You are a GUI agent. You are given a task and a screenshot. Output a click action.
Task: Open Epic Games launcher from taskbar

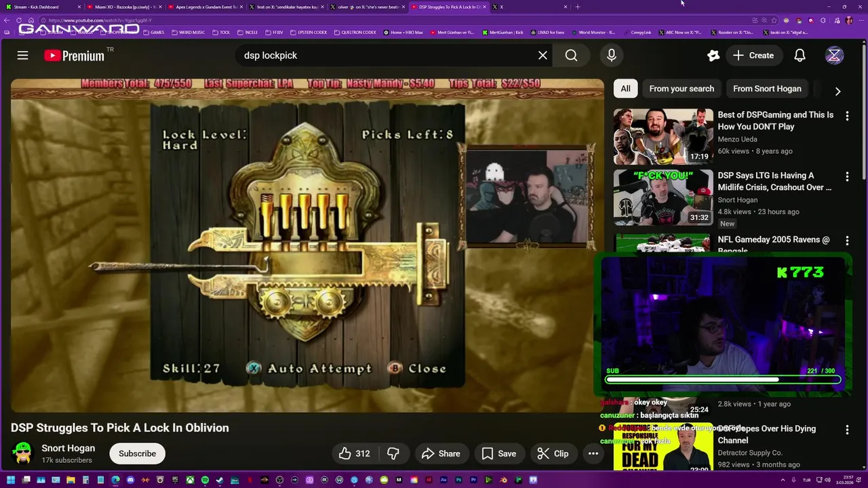pyautogui.click(x=175, y=480)
